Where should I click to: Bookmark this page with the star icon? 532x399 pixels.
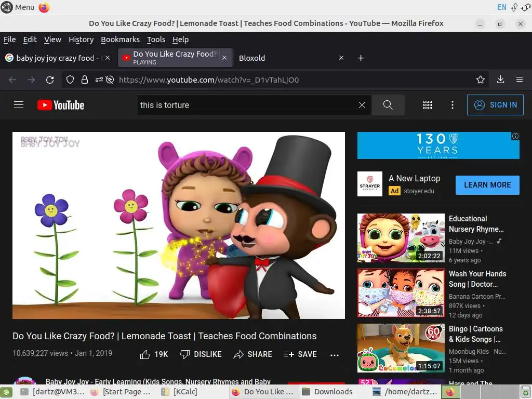[481, 79]
